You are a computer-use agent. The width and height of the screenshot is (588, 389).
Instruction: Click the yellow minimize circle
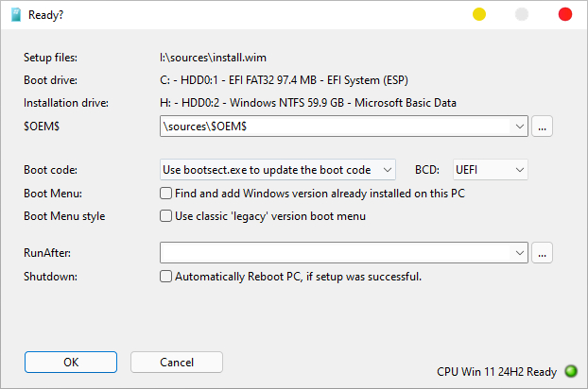click(478, 14)
